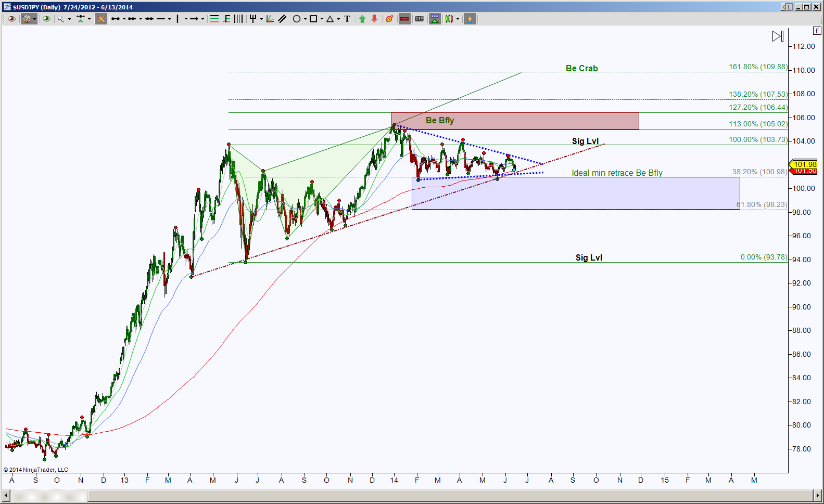This screenshot has height=504, width=824.
Task: Toggle the red eye visibility button
Action: coord(11,19)
